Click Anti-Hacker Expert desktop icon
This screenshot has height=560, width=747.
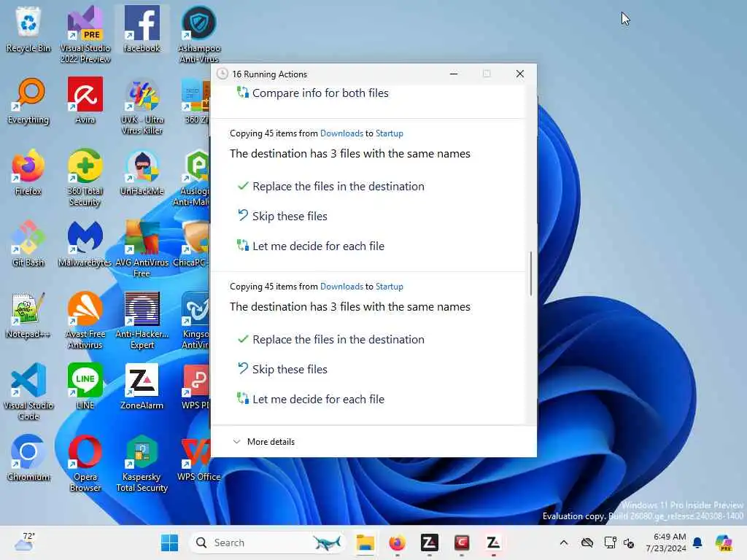click(142, 320)
